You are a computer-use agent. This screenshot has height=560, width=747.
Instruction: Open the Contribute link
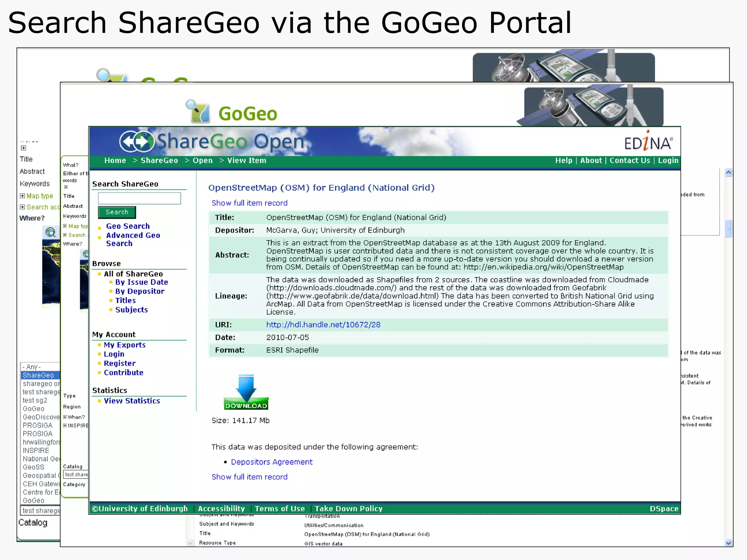pyautogui.click(x=123, y=373)
